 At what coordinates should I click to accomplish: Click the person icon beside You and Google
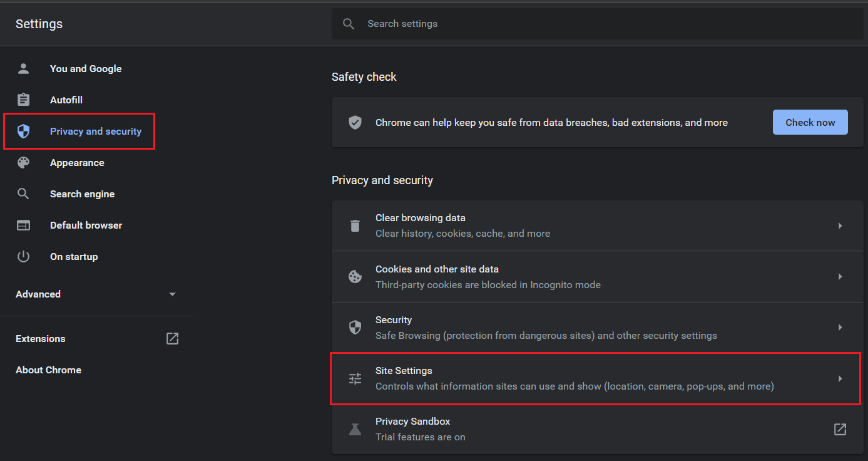click(x=23, y=69)
